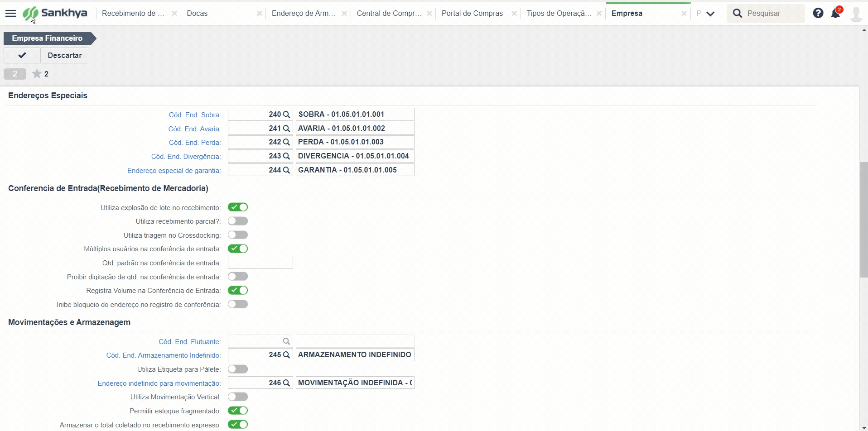Open lookup for Cód. End. Sobra
The image size is (868, 431).
tap(286, 115)
